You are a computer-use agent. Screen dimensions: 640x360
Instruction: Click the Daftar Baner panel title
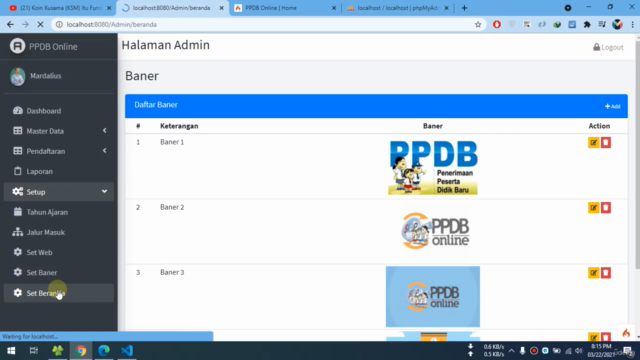pos(156,105)
